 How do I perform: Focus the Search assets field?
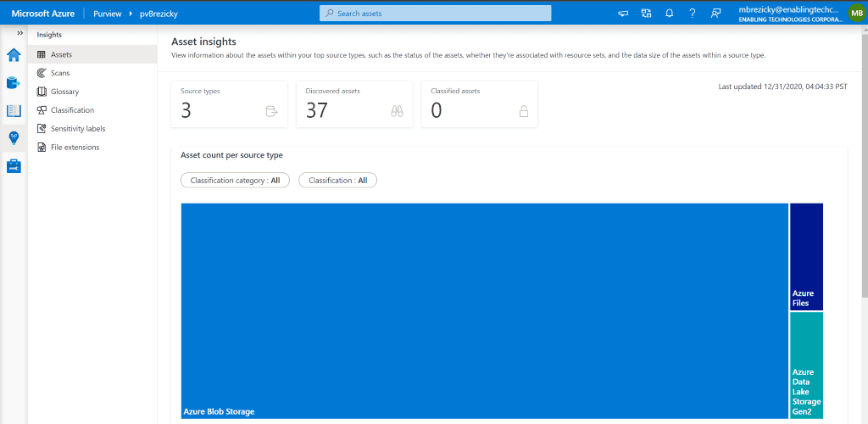coord(435,14)
